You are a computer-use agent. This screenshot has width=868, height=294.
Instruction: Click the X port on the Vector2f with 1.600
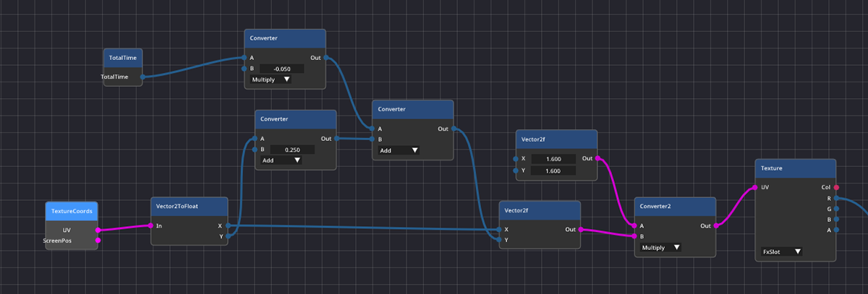tap(516, 159)
